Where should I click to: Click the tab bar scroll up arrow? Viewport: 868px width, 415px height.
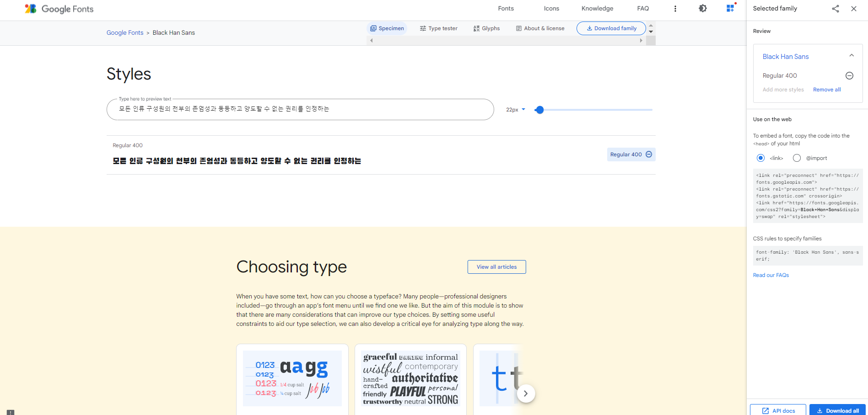(651, 25)
